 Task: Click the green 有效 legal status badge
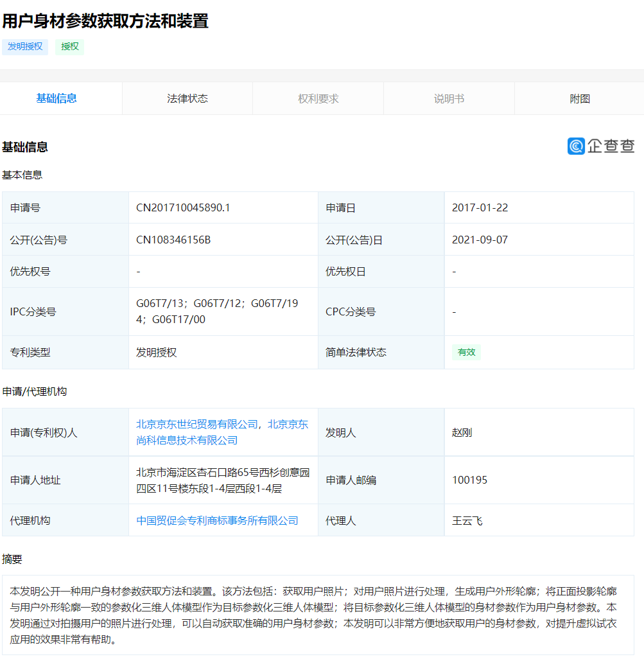pos(466,352)
